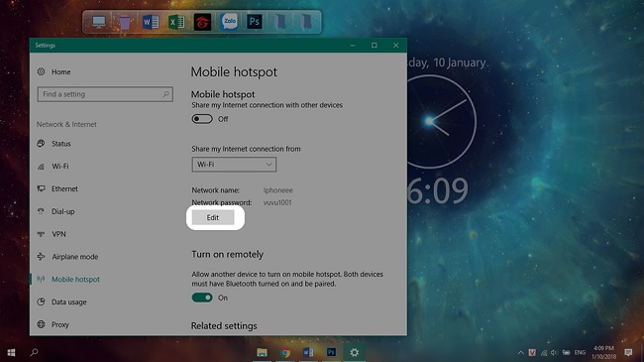This screenshot has height=362, width=644.
Task: Open the VPN settings page
Action: click(58, 234)
